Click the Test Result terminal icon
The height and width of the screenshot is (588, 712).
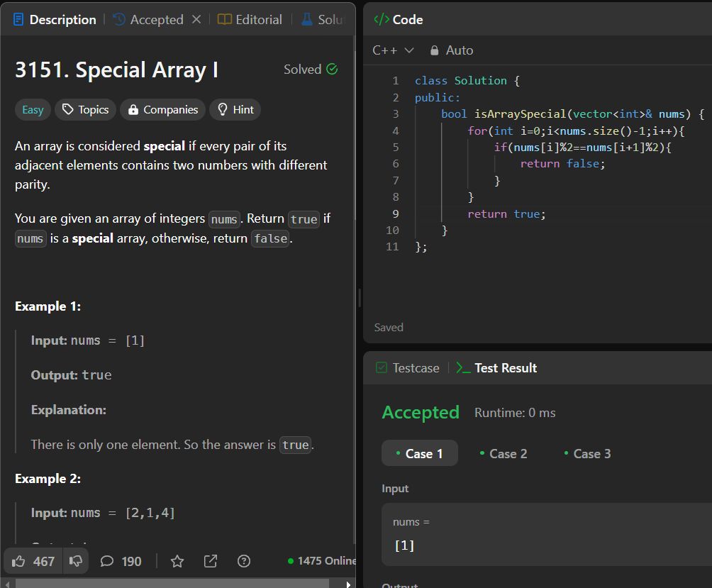tap(462, 368)
